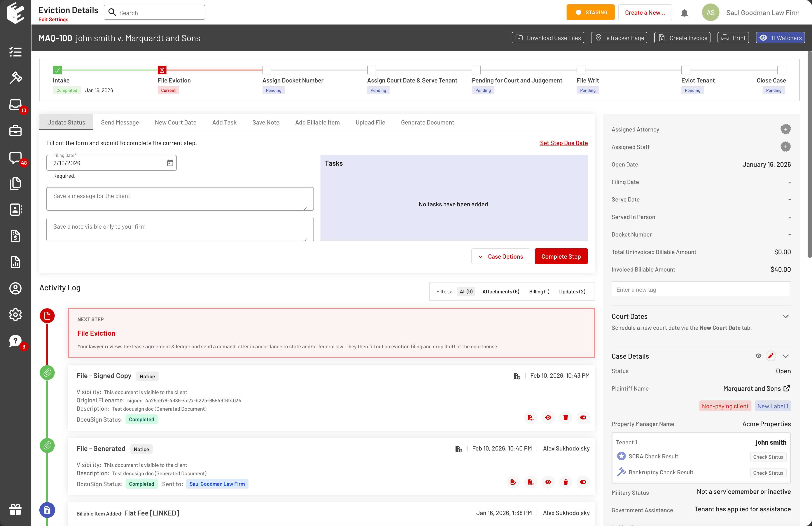Image resolution: width=812 pixels, height=526 pixels.
Task: Click the Enter a new tag field
Action: 701,289
